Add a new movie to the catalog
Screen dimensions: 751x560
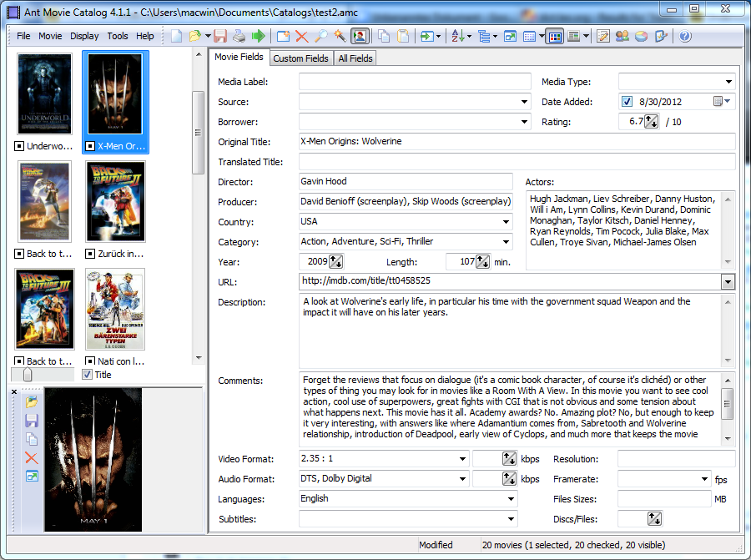[x=283, y=37]
